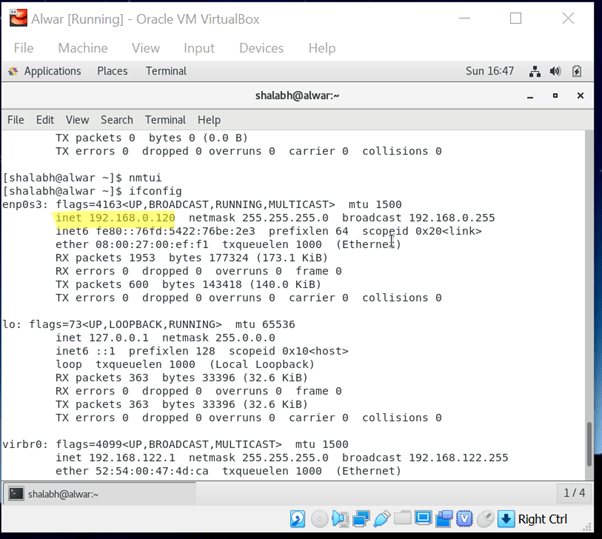Click the hard disk activity icon

[298, 519]
